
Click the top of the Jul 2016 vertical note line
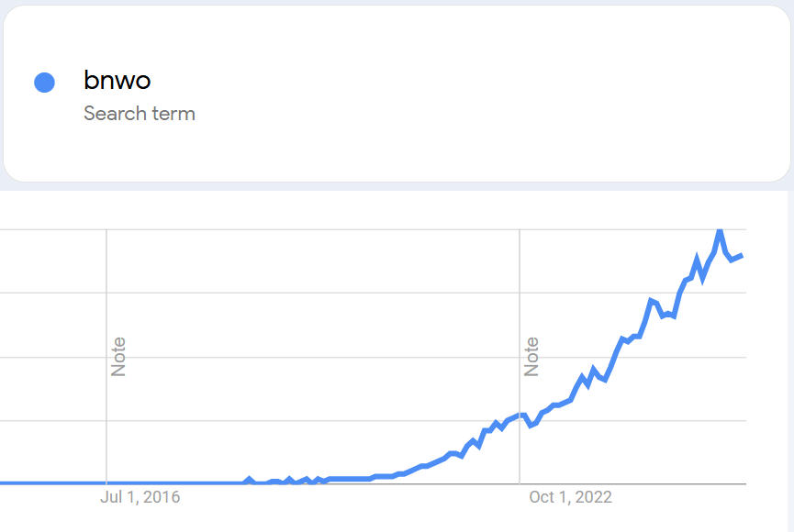pos(106,232)
